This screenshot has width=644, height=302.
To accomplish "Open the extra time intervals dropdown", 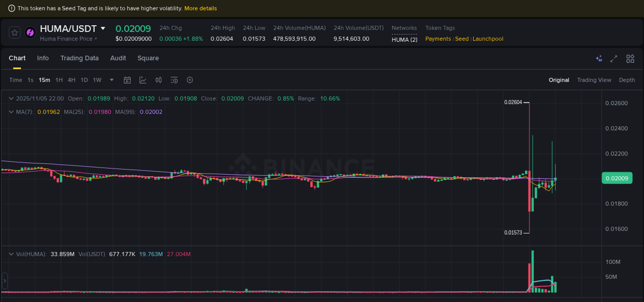I will point(111,80).
